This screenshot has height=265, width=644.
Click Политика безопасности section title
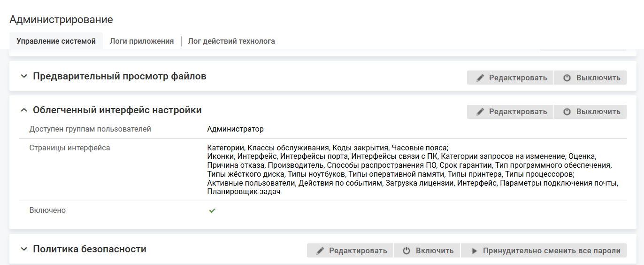coord(89,249)
